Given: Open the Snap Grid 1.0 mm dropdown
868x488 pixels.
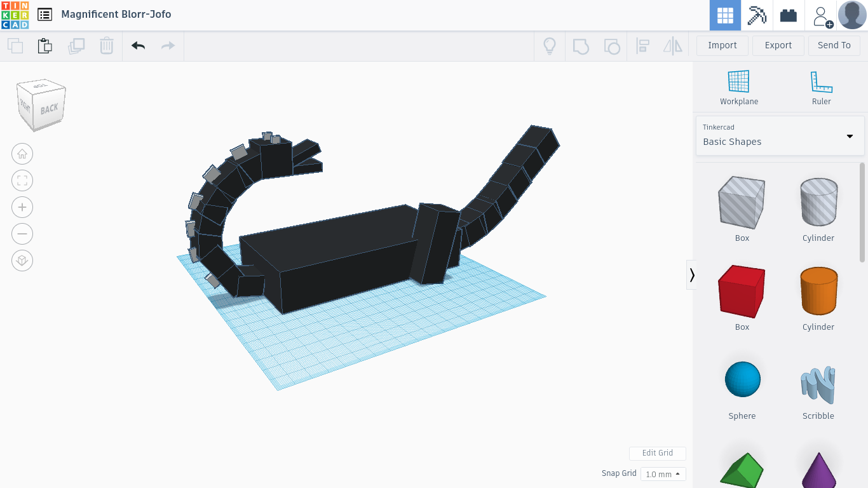Looking at the screenshot, I should point(663,474).
